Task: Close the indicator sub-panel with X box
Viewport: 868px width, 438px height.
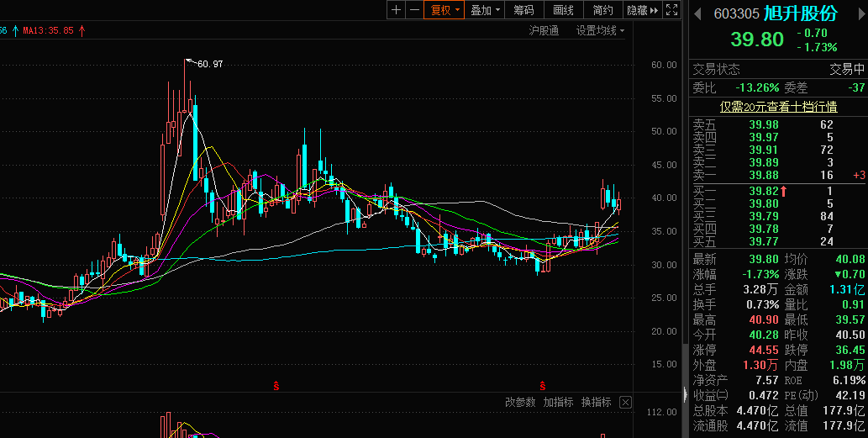Action: pyautogui.click(x=624, y=403)
